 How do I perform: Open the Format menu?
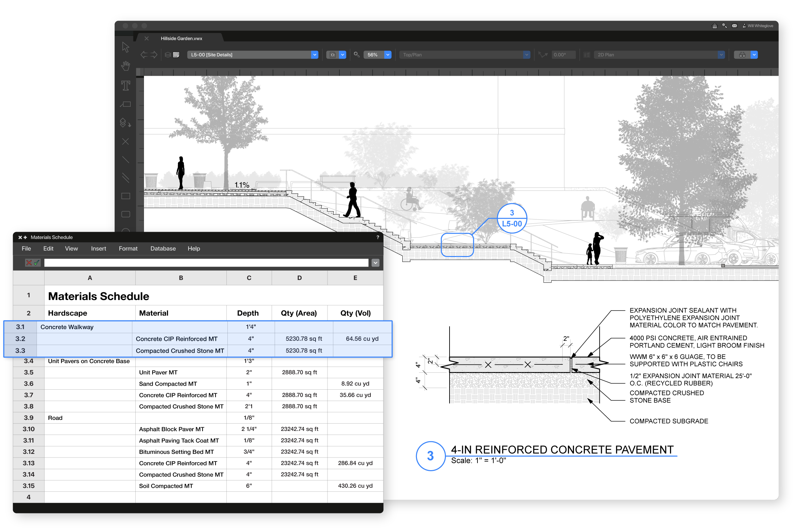tap(128, 248)
